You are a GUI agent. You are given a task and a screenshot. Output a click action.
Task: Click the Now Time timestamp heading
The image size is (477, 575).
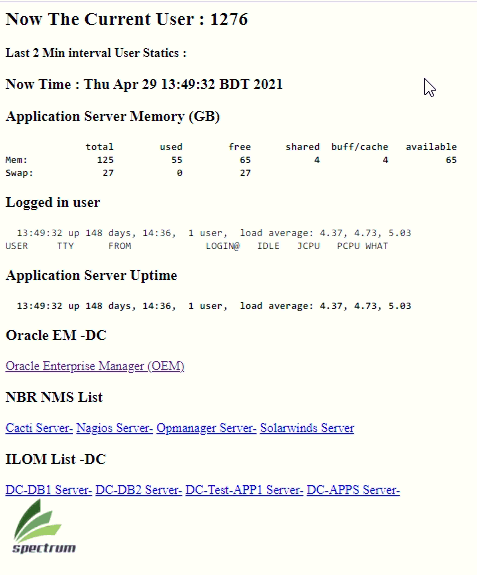click(144, 84)
